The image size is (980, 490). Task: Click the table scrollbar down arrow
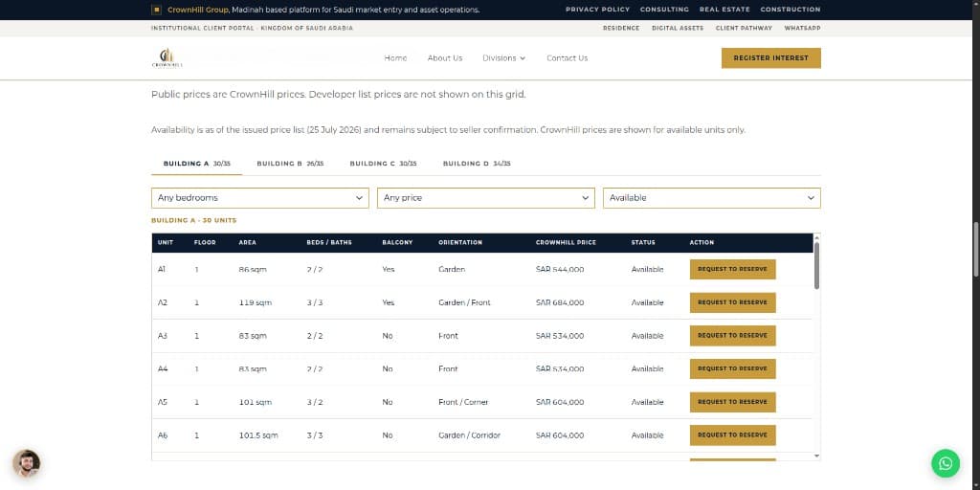click(816, 457)
